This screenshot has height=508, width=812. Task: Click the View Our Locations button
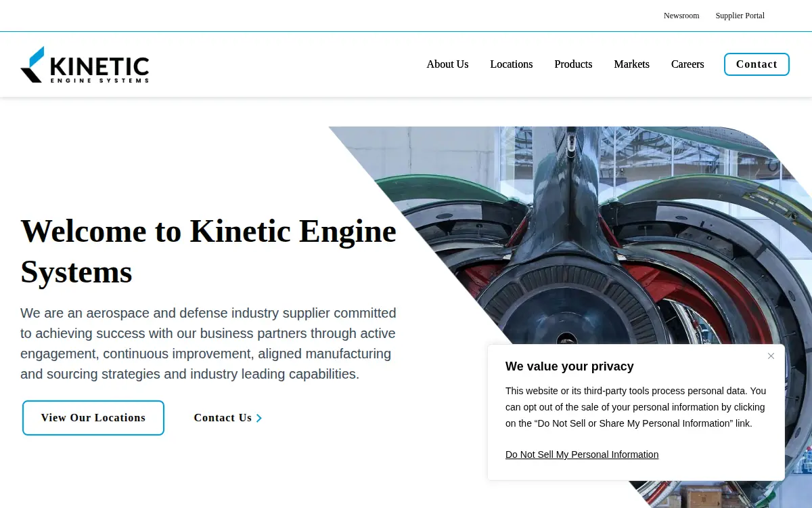[93, 418]
